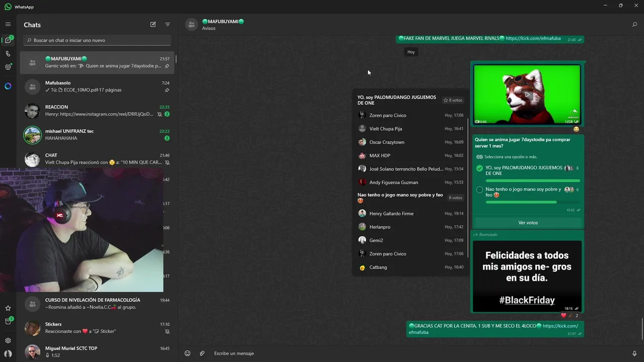Click the Hoy date separator chip
Screen dimensions: 644x362
411,52
